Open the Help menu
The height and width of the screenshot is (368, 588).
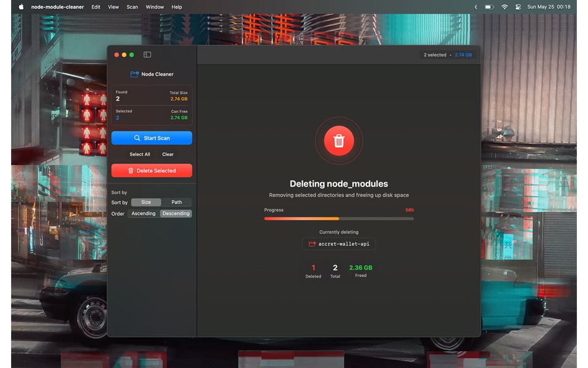click(176, 7)
